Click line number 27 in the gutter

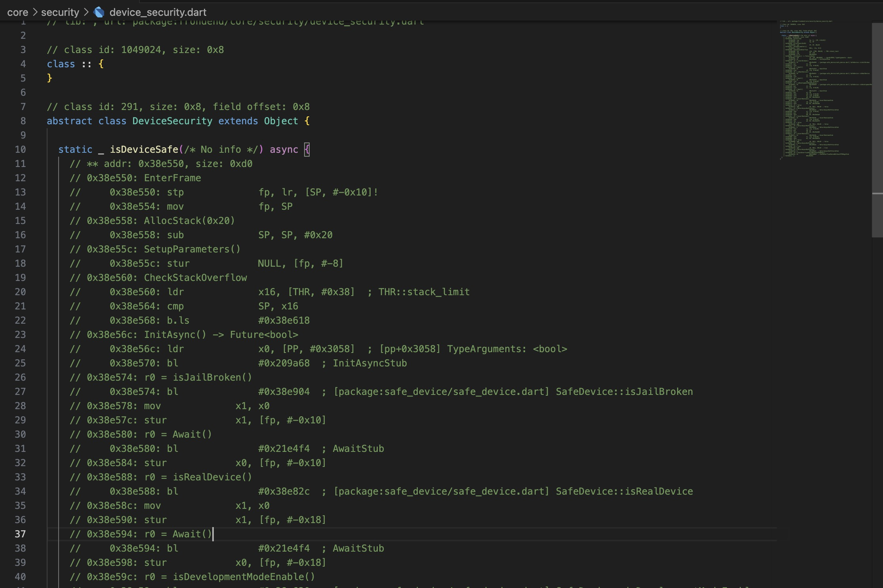coord(20,392)
